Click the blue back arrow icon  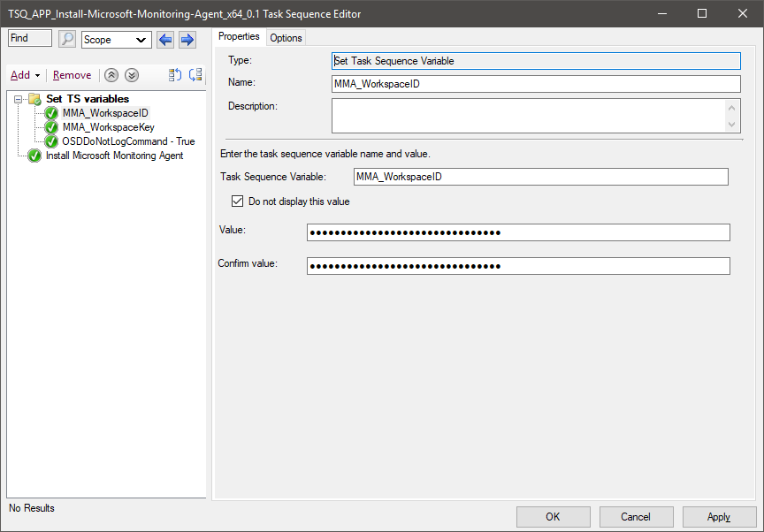(x=164, y=38)
